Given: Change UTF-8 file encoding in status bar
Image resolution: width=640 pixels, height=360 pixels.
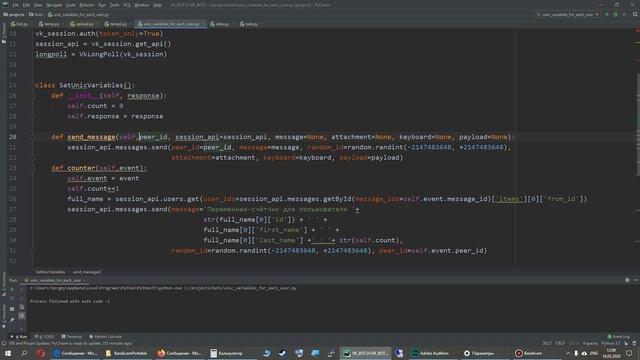Looking at the screenshot, I should pyautogui.click(x=573, y=343).
